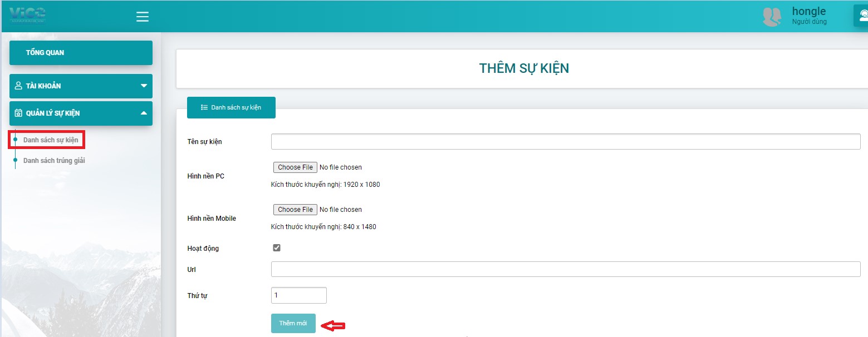This screenshot has width=868, height=337.
Task: Click into the Url input field
Action: (x=565, y=269)
